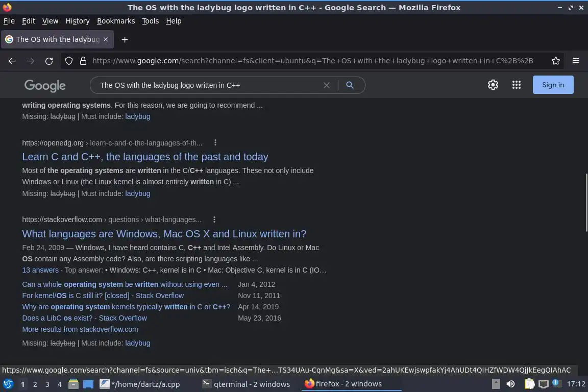This screenshot has height=392, width=588.
Task: Close the 'The OS with the ladybug' tab
Action: [x=106, y=39]
